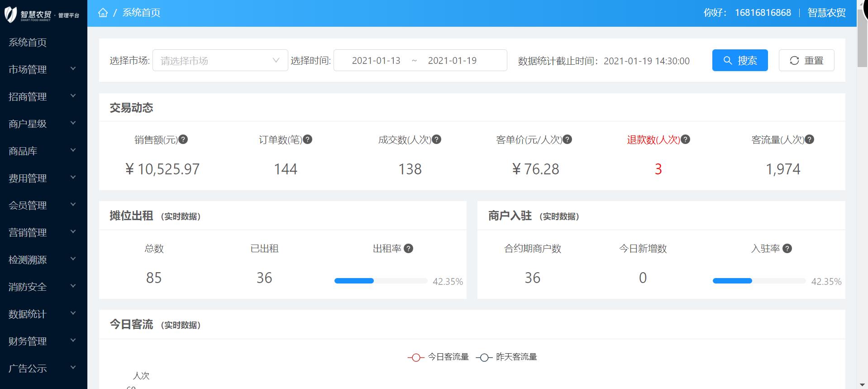This screenshot has width=868, height=389.
Task: Expand 数据统计 sidebar menu
Action: point(43,314)
